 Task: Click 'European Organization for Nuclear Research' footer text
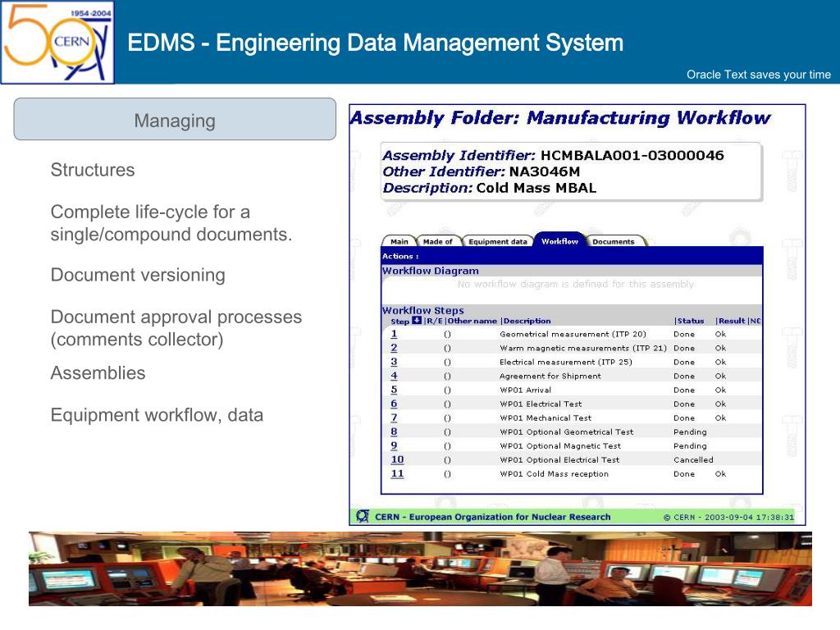pyautogui.click(x=509, y=517)
